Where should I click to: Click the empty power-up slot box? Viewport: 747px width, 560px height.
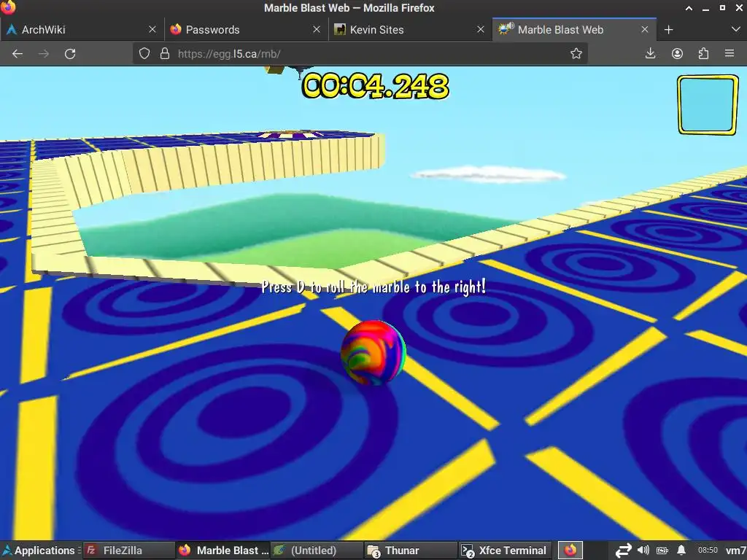point(708,105)
